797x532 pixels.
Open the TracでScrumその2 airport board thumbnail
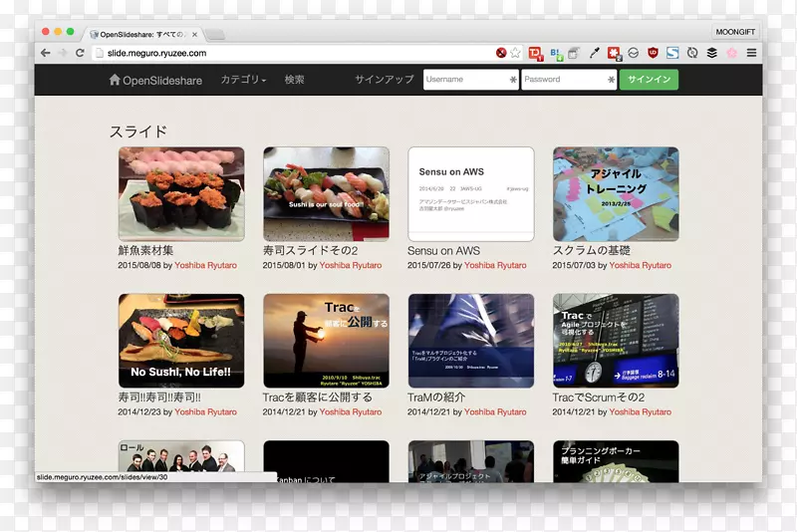616,341
